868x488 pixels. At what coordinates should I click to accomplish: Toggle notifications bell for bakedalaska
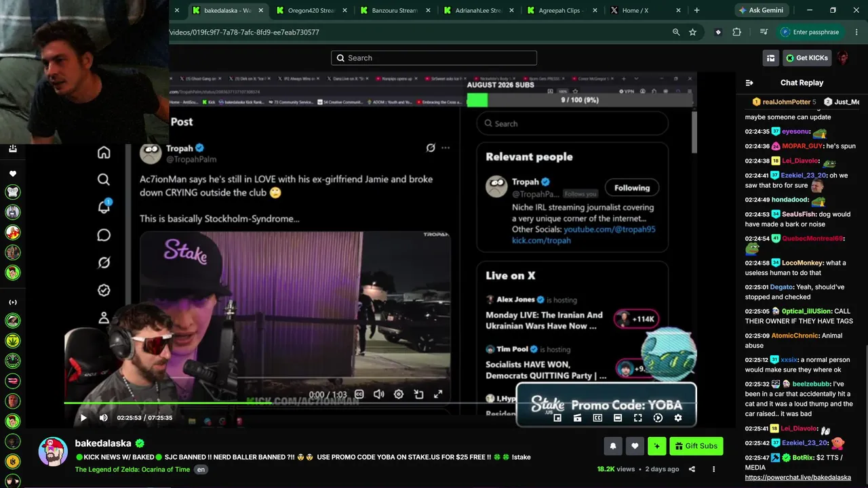tap(613, 446)
